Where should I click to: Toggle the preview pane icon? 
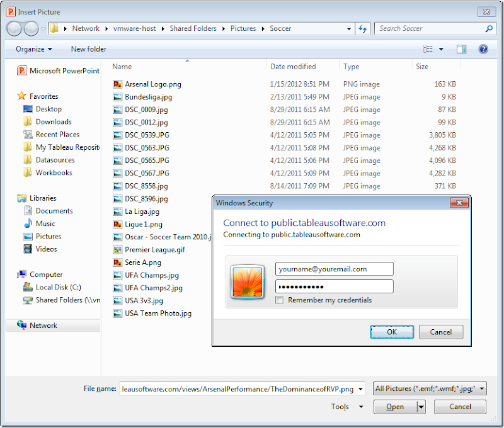click(x=461, y=49)
